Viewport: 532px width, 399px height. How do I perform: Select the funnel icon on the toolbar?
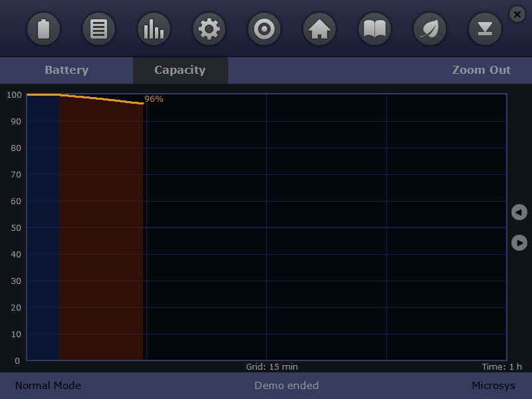tap(485, 29)
